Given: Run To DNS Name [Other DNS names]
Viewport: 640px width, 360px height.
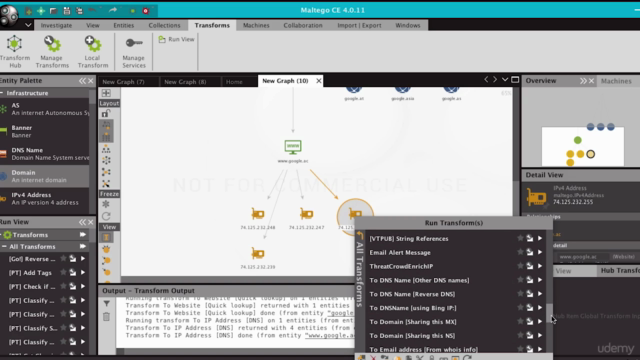Looking at the screenshot, I should coord(540,280).
